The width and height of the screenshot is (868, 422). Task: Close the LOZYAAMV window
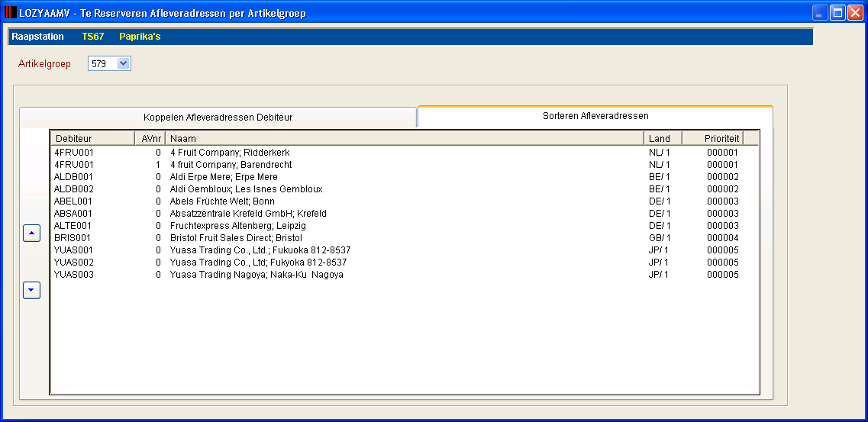click(x=855, y=13)
